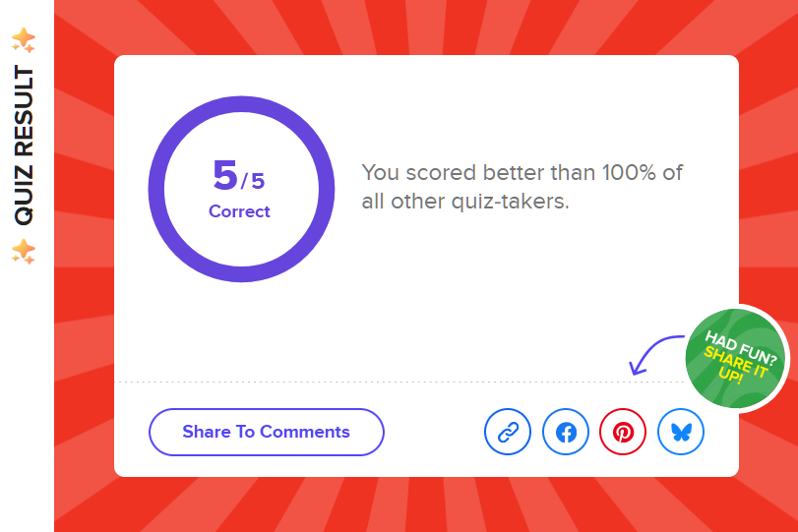
Task: Click the large purple 5 score number
Action: coord(225,175)
